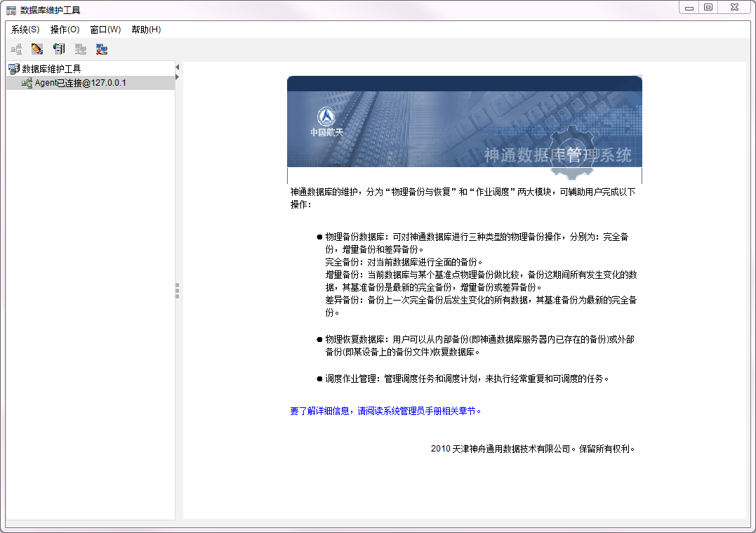
Task: Expand the left panel with right arrow
Action: tap(178, 77)
